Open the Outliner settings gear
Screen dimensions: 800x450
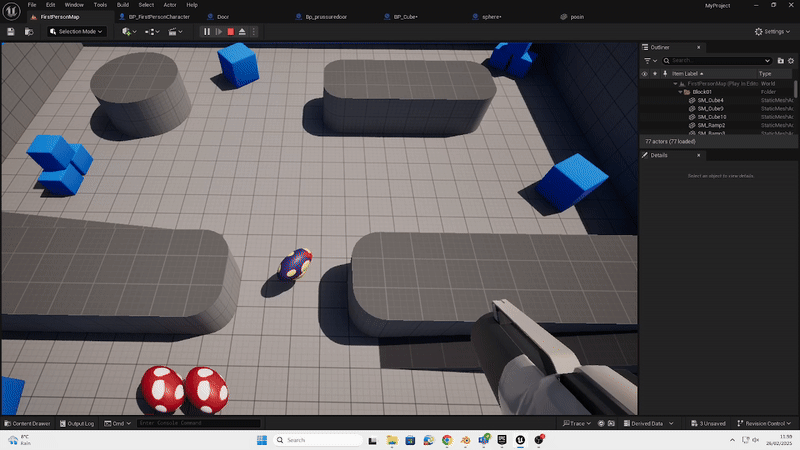[x=791, y=61]
